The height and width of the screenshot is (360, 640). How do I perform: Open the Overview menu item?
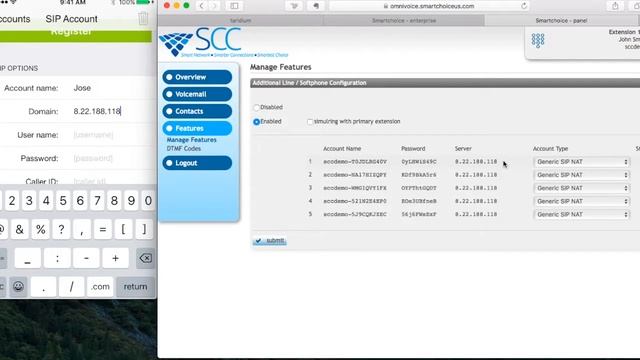[197, 77]
